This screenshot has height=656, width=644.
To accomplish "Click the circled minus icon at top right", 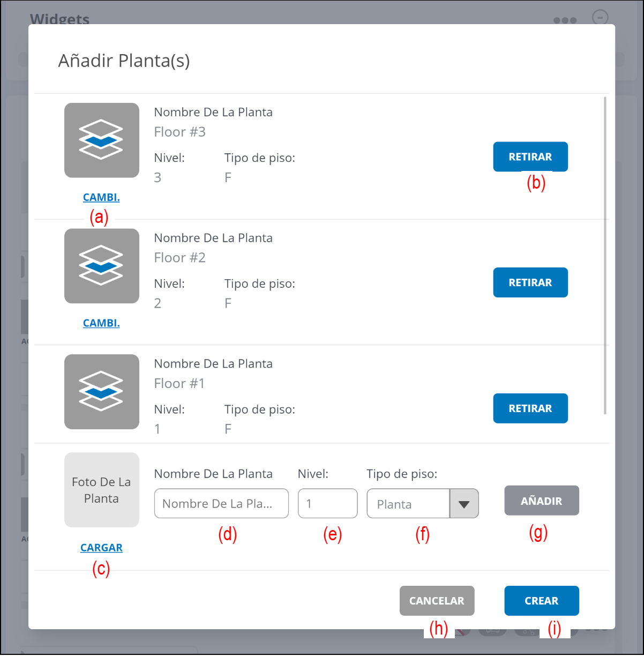I will click(600, 17).
